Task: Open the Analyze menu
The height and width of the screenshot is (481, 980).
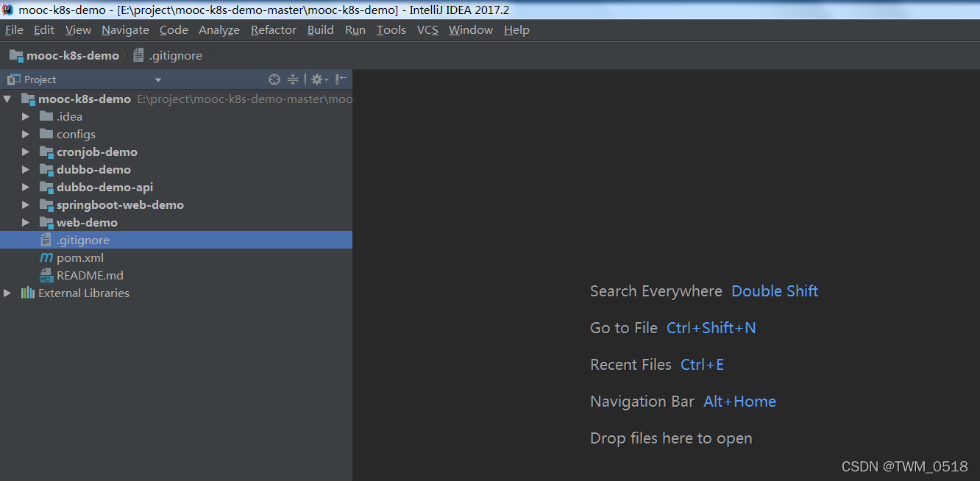Action: click(219, 30)
